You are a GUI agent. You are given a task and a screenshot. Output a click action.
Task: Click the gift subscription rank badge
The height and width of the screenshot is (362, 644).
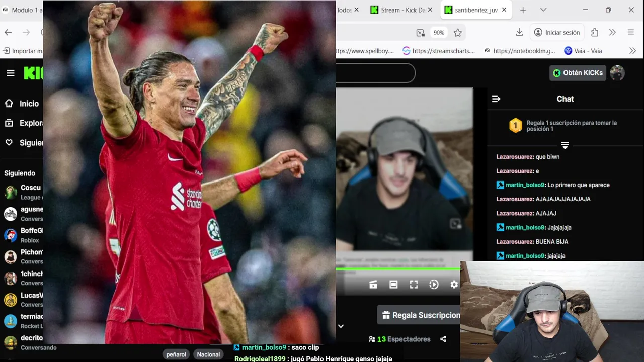(515, 126)
